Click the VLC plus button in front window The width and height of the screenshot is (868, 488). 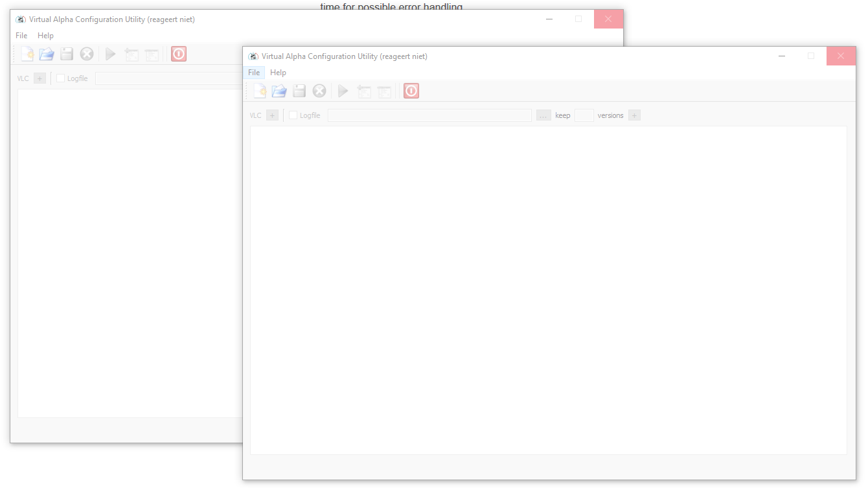coord(273,115)
